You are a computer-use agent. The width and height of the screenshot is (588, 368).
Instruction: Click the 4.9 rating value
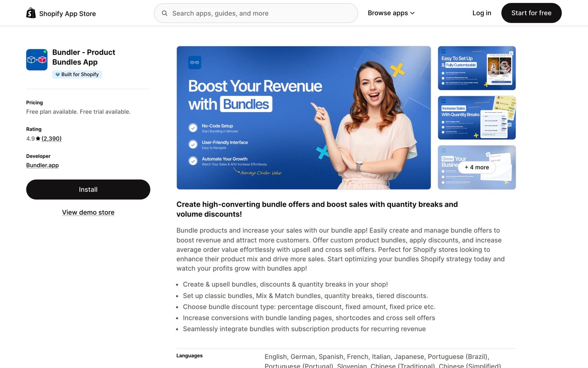click(30, 139)
